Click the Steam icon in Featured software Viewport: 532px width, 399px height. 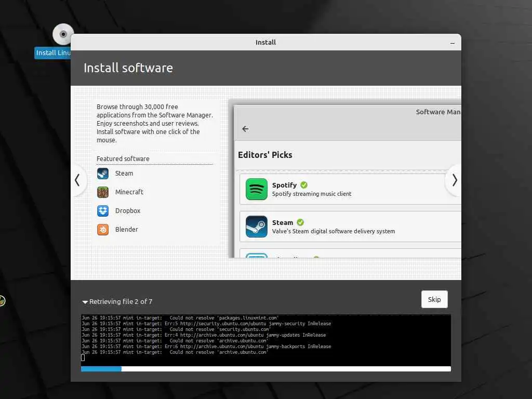click(103, 174)
